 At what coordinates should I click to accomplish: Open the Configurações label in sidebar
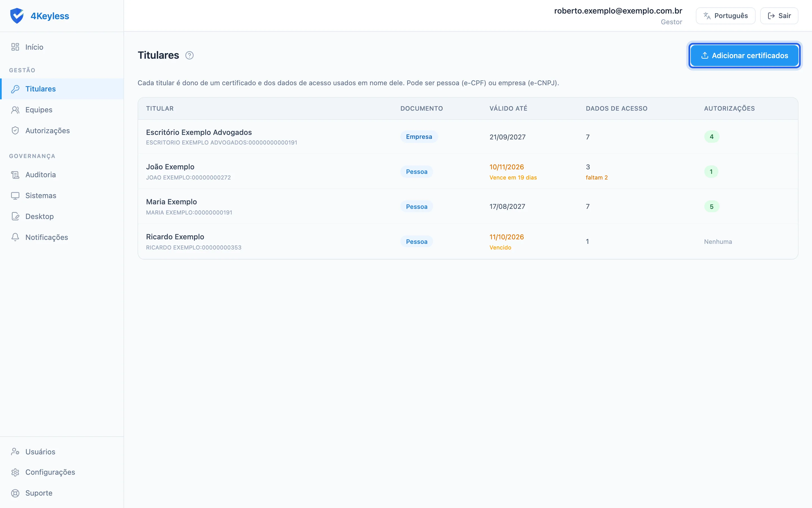pos(50,472)
